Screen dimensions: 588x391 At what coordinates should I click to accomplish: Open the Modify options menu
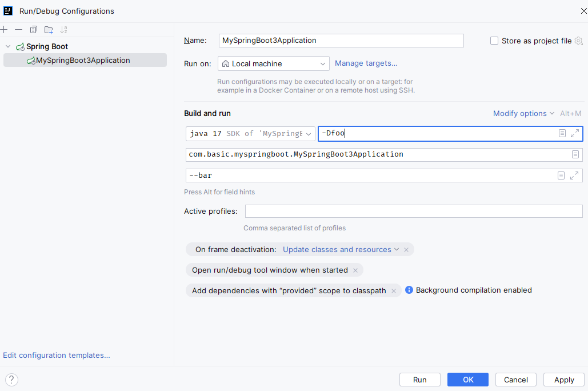(x=523, y=113)
